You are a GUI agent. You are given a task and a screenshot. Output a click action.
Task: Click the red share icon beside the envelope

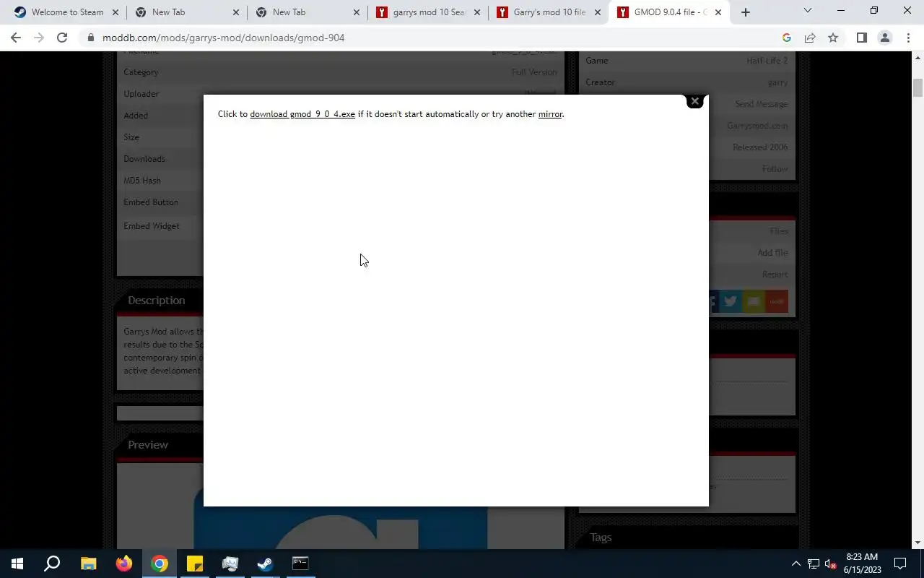(x=777, y=301)
